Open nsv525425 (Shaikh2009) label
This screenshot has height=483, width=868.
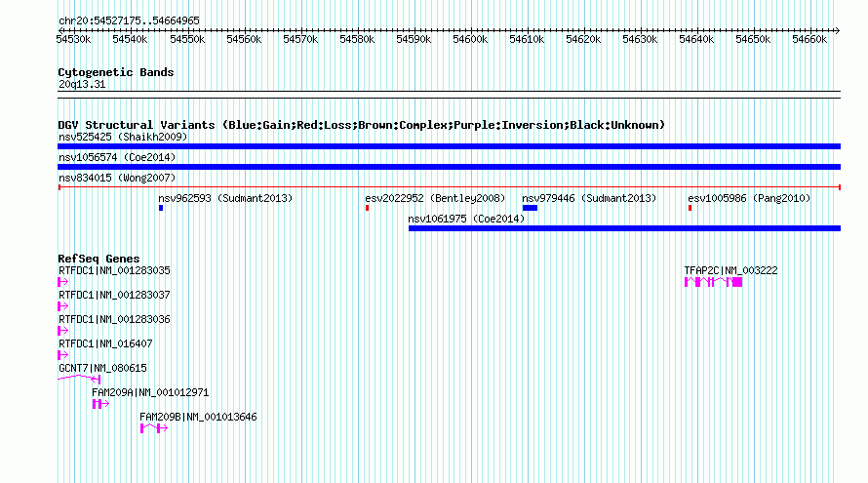point(123,137)
